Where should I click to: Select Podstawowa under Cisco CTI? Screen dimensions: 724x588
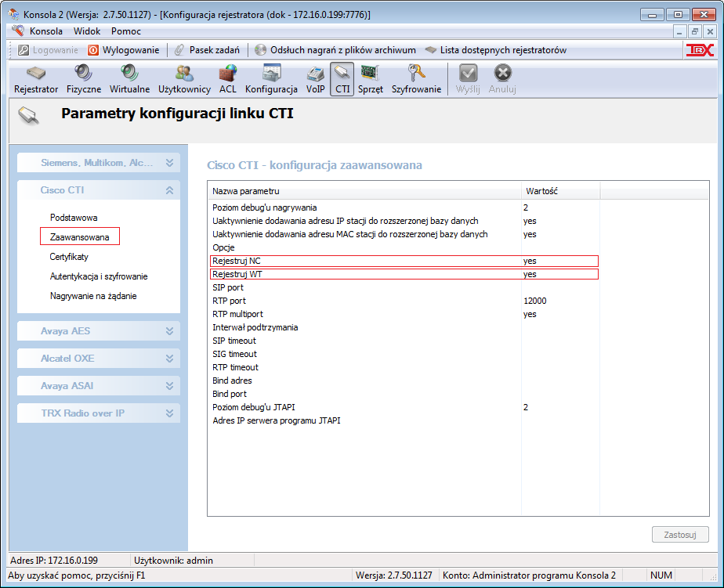click(x=74, y=218)
